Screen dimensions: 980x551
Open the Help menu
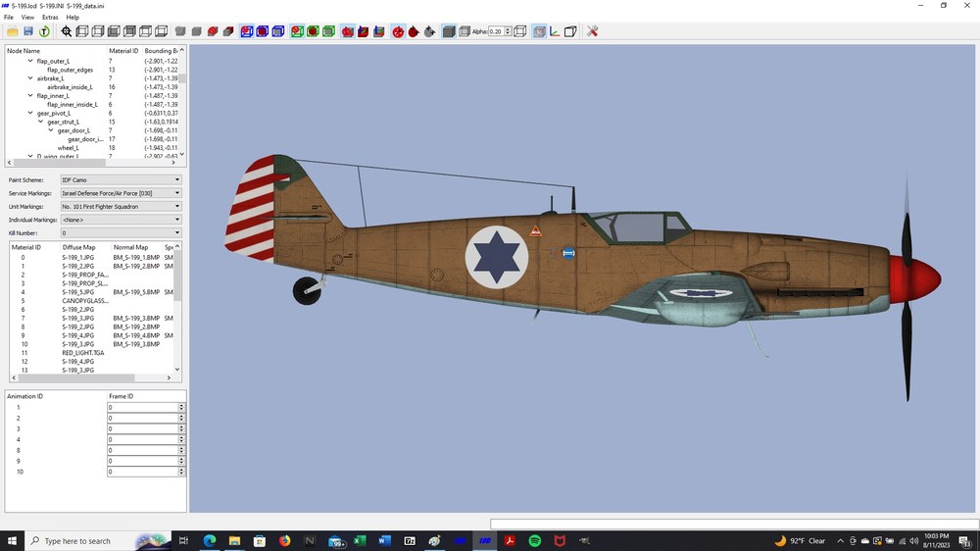[x=73, y=18]
